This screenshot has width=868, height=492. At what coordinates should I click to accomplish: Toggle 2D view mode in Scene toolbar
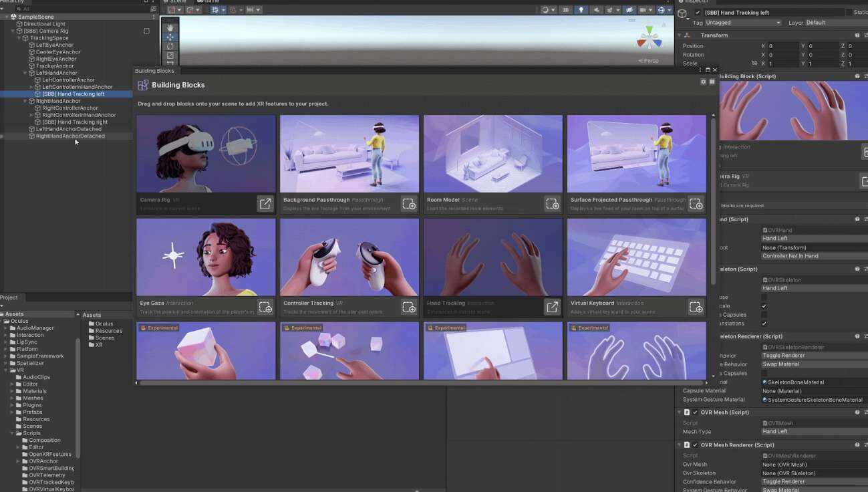point(565,10)
